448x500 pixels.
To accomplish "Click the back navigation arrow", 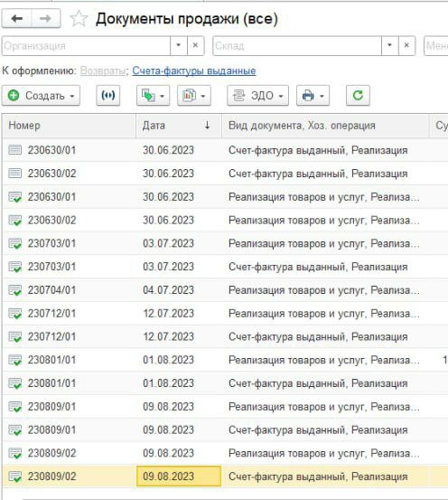I will pyautogui.click(x=16, y=19).
